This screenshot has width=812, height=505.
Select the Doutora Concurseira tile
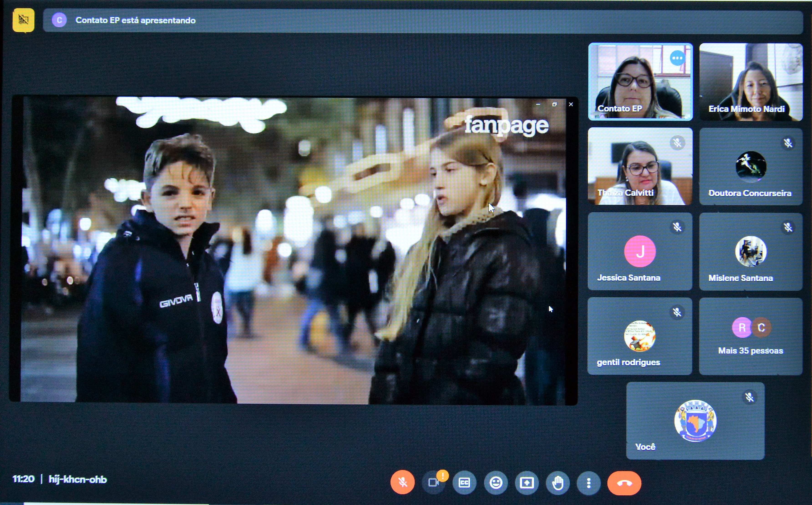(751, 166)
